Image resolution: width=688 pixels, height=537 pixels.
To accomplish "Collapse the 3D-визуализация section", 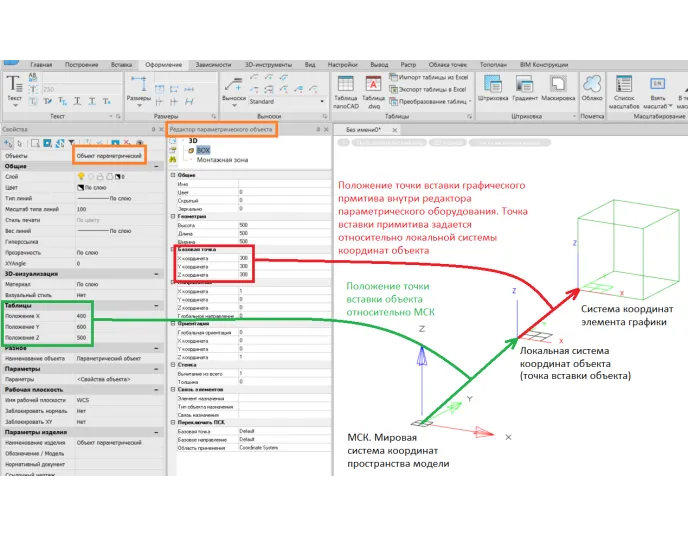I will tap(157, 274).
